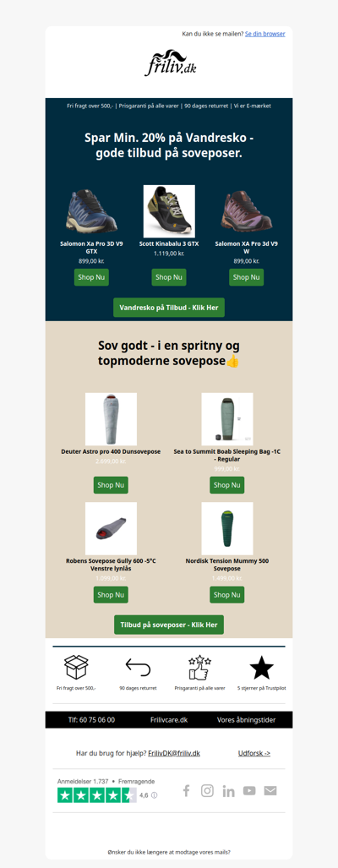Click the LinkedIn icon
Viewport: 338px width, 868px height.
[x=228, y=791]
